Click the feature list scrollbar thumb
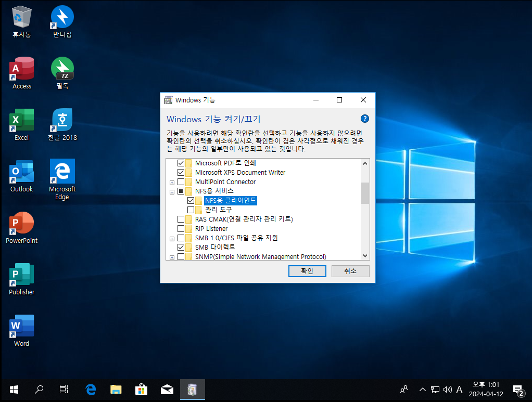The width and height of the screenshot is (532, 402). pos(365,193)
